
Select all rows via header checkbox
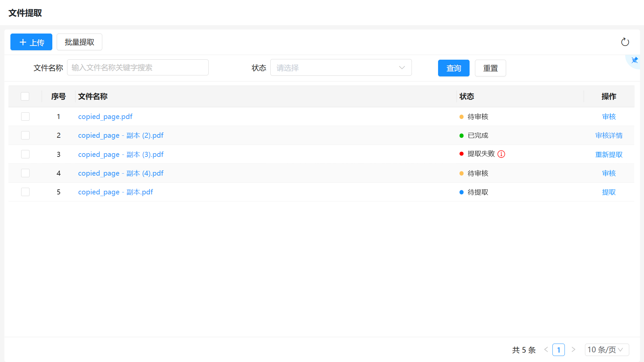[x=25, y=97]
